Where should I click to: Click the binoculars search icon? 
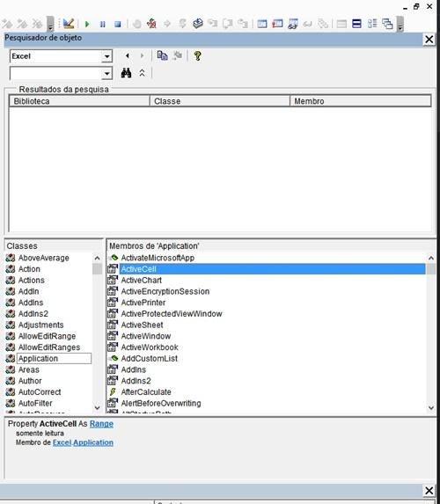pos(126,73)
